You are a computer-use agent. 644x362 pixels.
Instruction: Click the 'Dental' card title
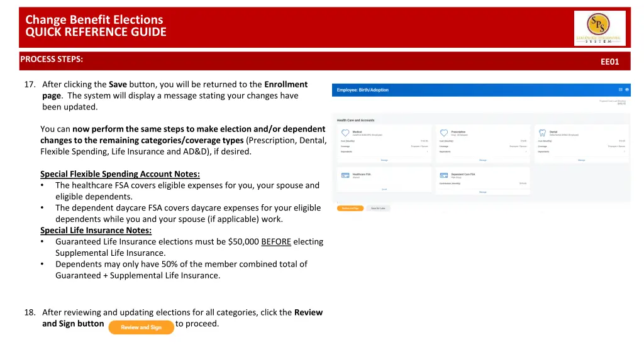pos(553,132)
